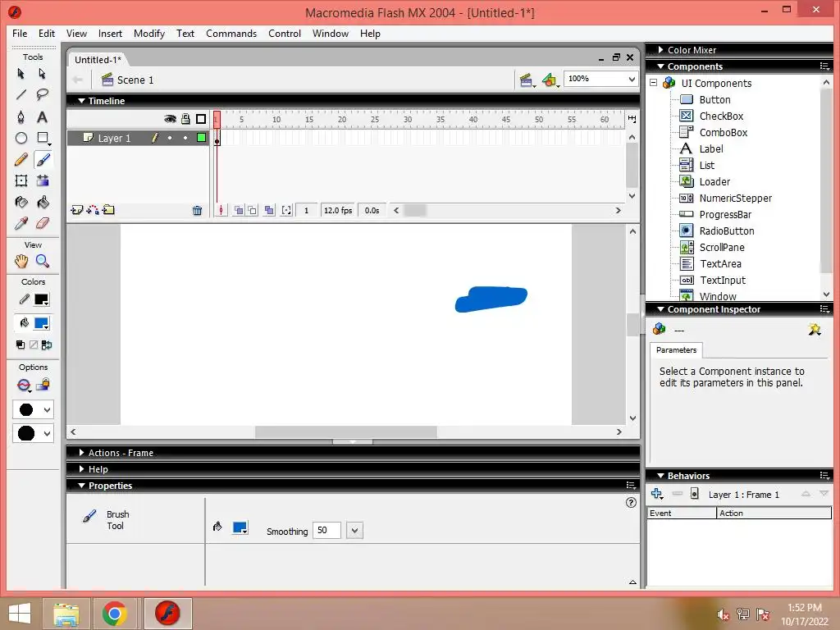
Task: Click the Insert Layer icon
Action: tap(76, 210)
